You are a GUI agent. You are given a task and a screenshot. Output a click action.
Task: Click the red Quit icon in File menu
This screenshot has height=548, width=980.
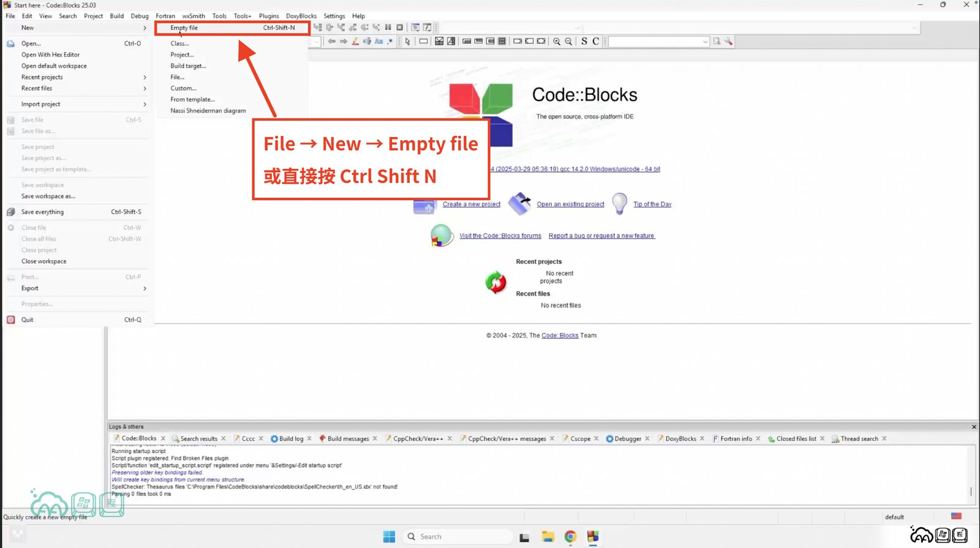coord(10,320)
